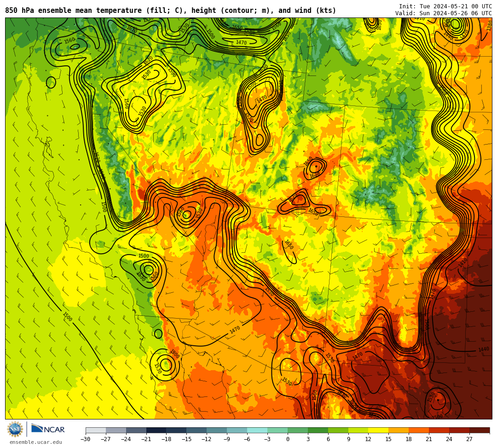Click the 1410 height contour label
The width and height of the screenshot is (497, 448).
(x=463, y=262)
